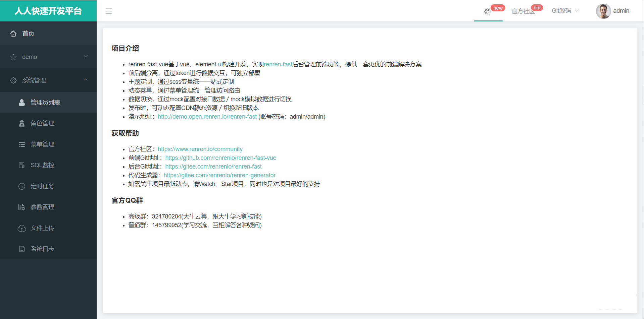Open the gitee renren-generator link
This screenshot has width=644, height=319.
tap(219, 175)
